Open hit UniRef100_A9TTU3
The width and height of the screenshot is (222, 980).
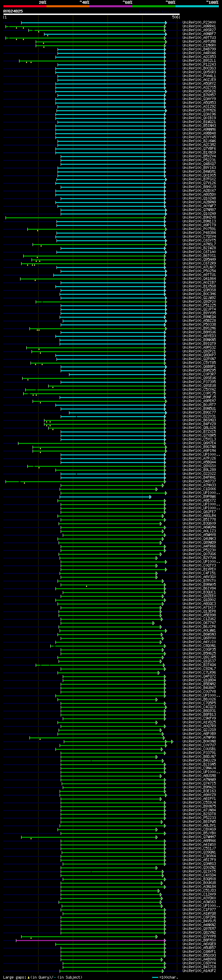tap(199, 38)
